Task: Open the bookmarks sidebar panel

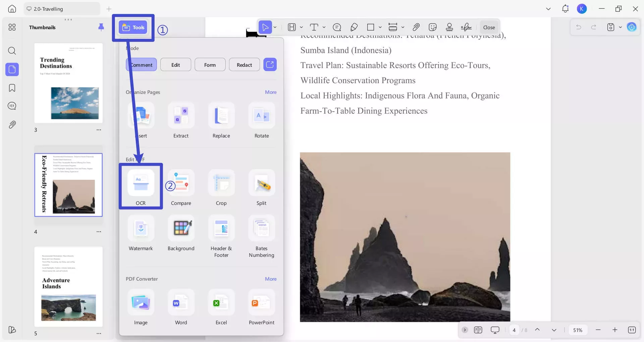Action: point(12,88)
